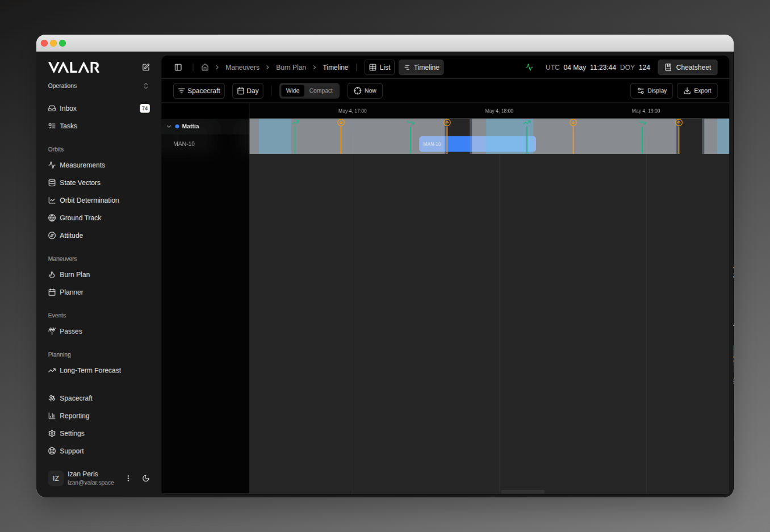Toggle the sidebar panel icon
The width and height of the screenshot is (770, 532).
coord(178,67)
